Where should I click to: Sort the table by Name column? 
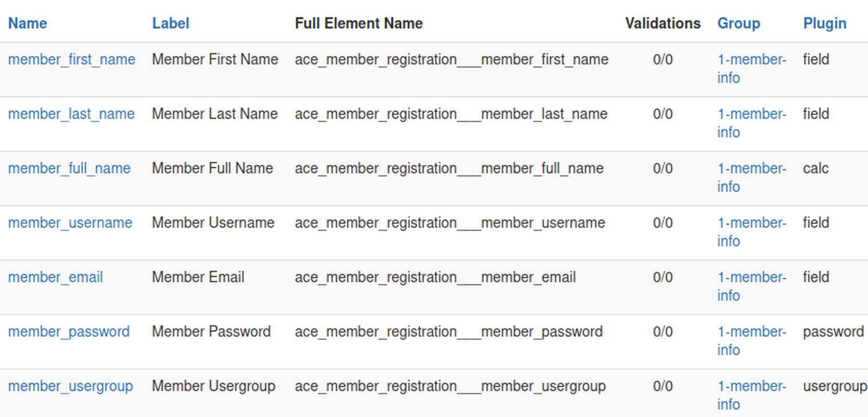(x=27, y=23)
